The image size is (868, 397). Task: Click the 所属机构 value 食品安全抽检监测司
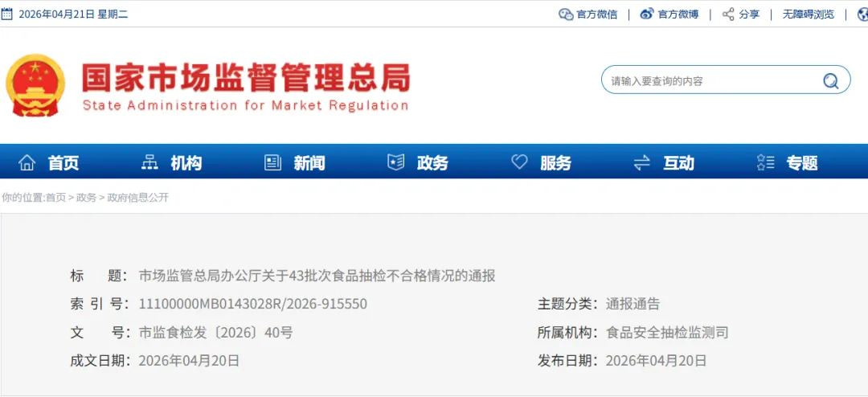point(668,333)
